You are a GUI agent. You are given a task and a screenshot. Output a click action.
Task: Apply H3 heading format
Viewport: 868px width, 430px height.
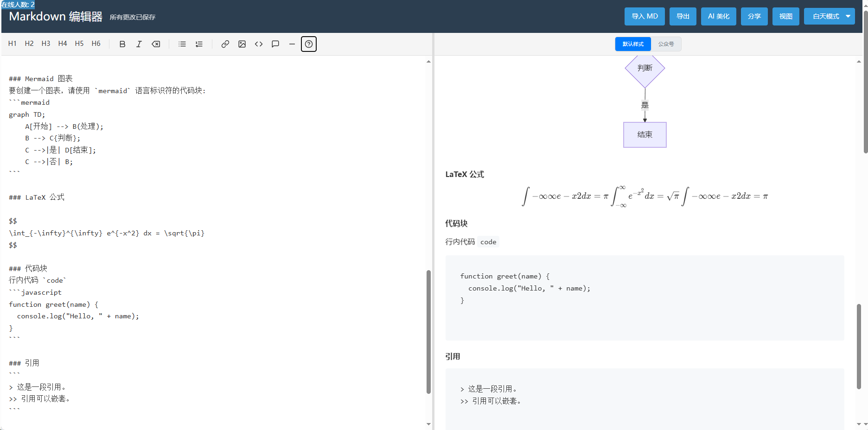point(46,44)
